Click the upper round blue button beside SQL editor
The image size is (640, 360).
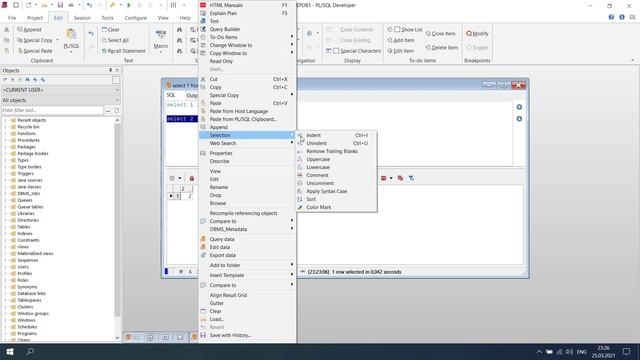(519, 107)
